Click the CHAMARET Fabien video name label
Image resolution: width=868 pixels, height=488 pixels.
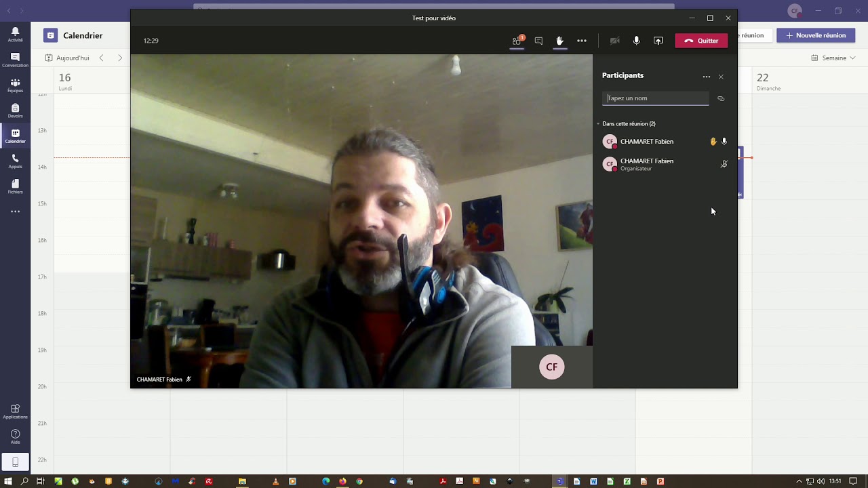[159, 380]
